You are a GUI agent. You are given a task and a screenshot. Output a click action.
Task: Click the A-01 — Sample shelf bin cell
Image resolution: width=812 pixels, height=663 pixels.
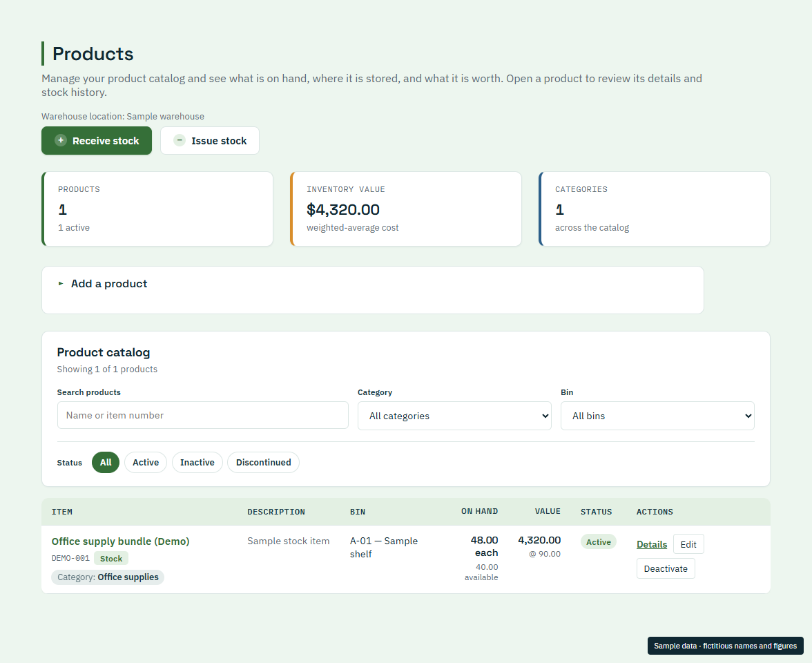(x=384, y=548)
